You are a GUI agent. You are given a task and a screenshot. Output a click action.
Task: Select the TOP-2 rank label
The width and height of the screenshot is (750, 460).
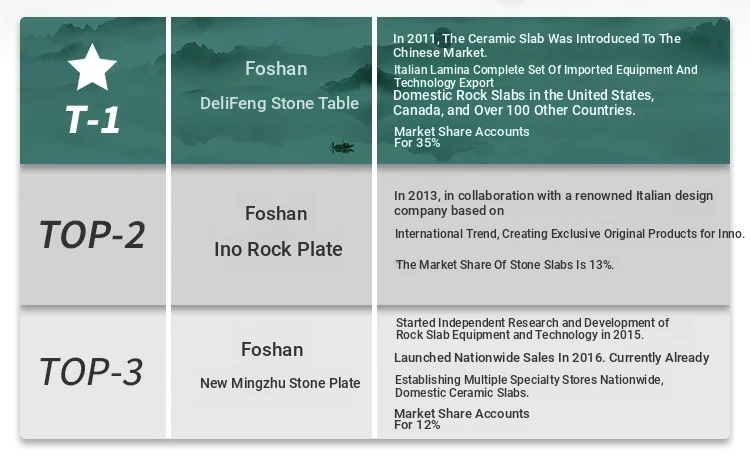point(92,235)
